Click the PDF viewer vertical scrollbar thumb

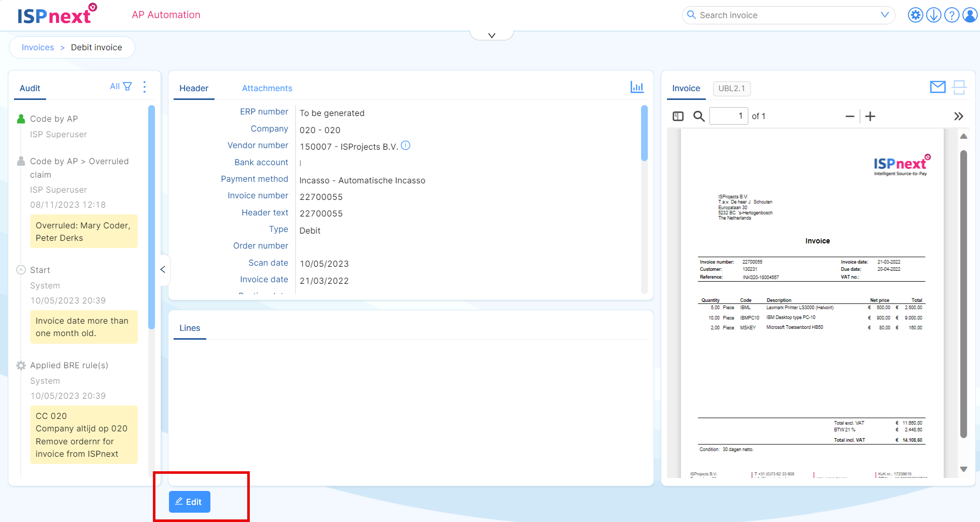click(963, 294)
